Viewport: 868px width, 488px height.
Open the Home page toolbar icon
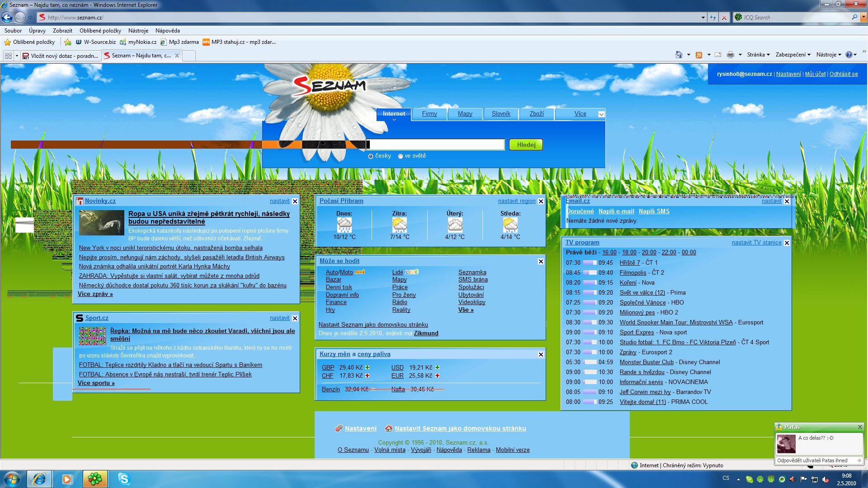(679, 55)
